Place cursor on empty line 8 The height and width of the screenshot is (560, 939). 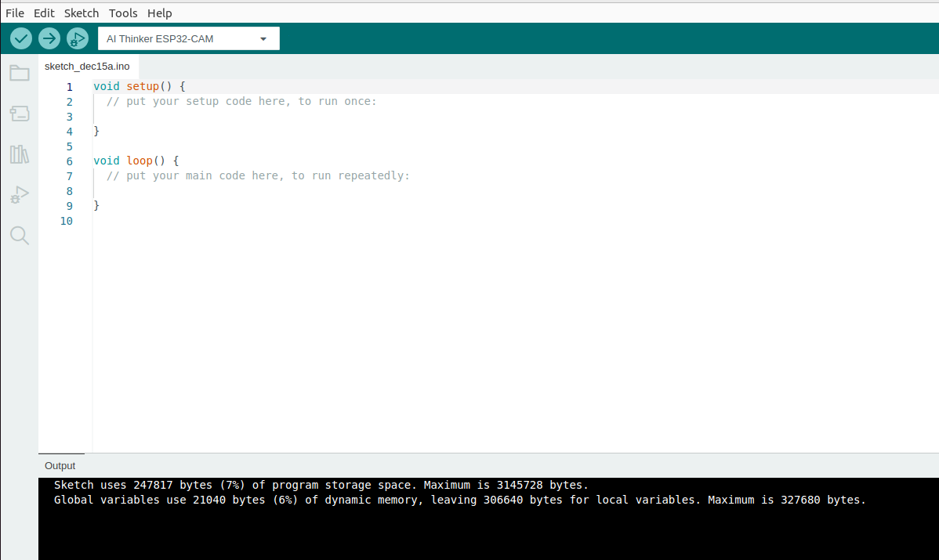coord(515,190)
